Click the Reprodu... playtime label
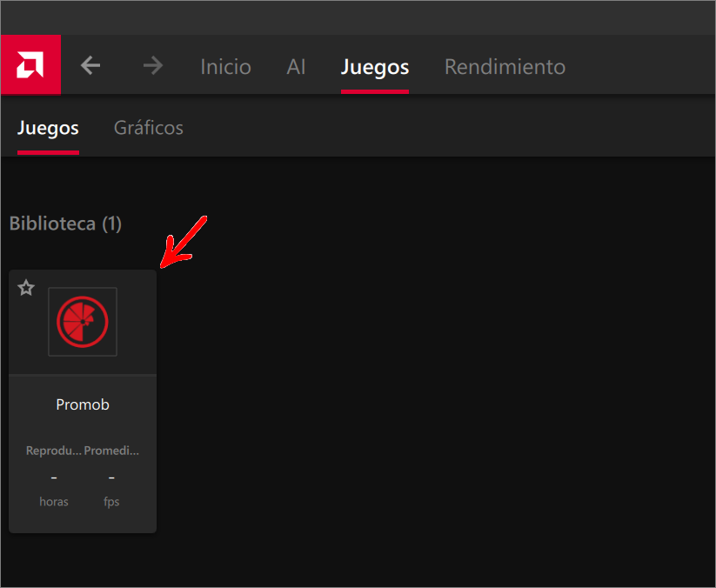Image resolution: width=716 pixels, height=588 pixels. (54, 451)
